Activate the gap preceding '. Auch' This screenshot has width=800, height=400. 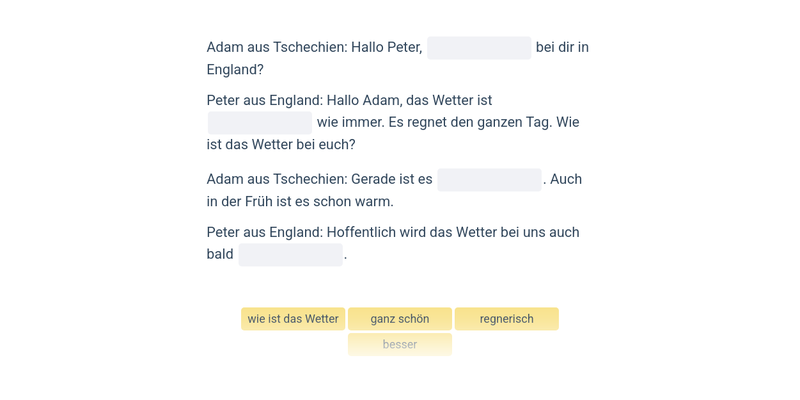tap(489, 180)
